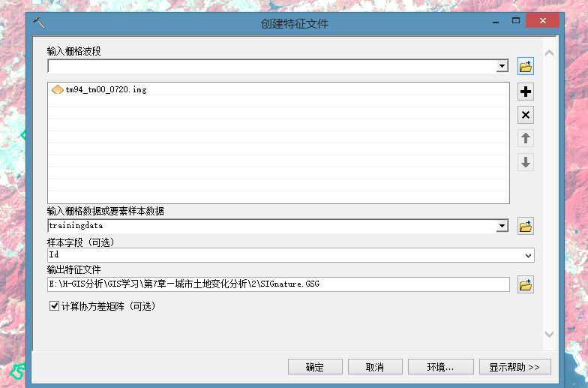Screen dimensions: 588x388
Task: Open the 环境... environments settings
Action: click(441, 366)
